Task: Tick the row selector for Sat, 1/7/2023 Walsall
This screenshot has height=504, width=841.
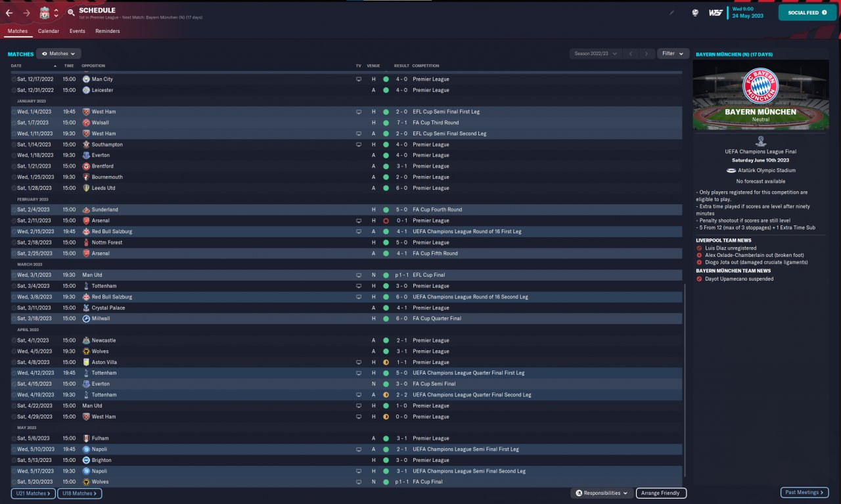Action: (x=14, y=123)
